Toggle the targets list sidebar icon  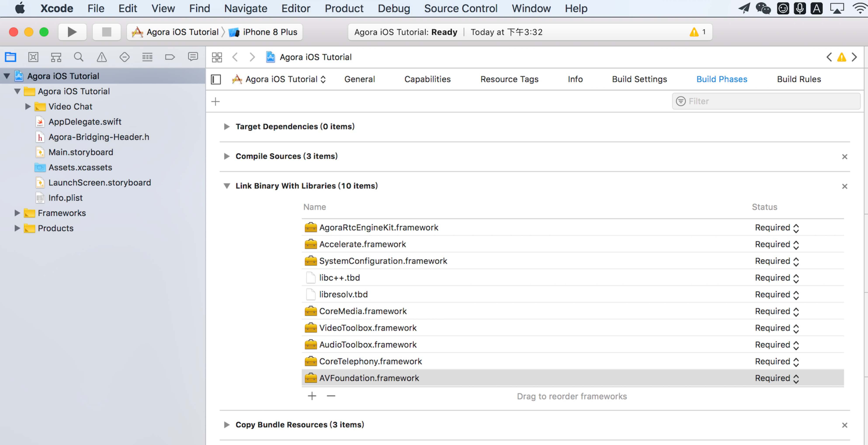click(x=216, y=80)
